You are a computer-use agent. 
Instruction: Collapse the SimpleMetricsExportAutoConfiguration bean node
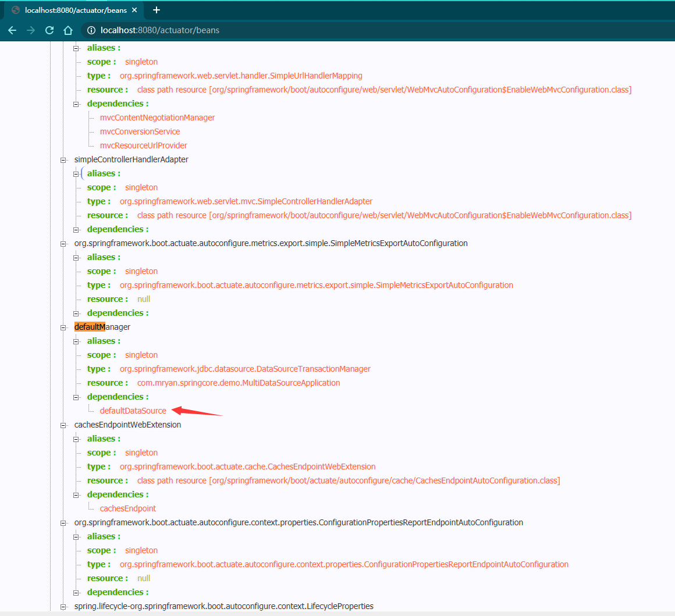[63, 244]
